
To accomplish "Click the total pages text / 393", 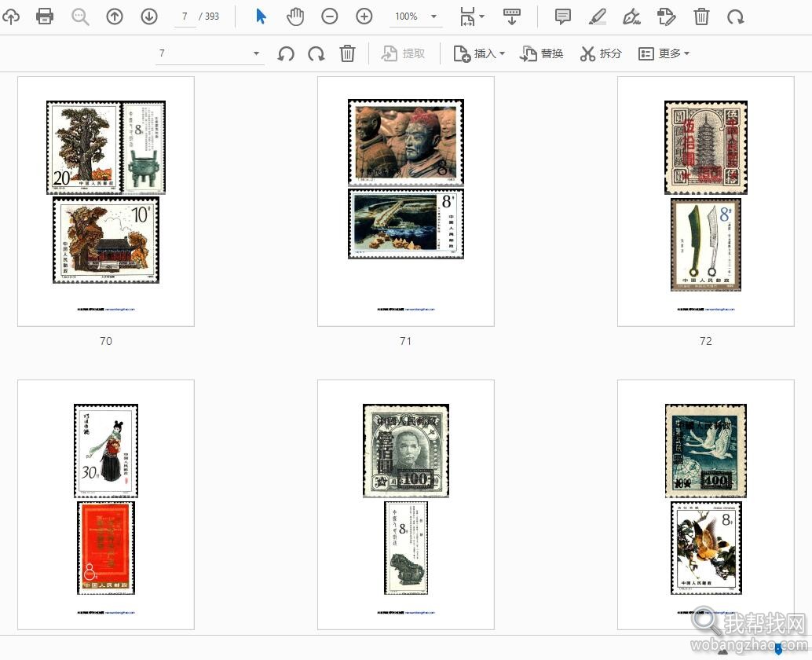I will pyautogui.click(x=209, y=16).
